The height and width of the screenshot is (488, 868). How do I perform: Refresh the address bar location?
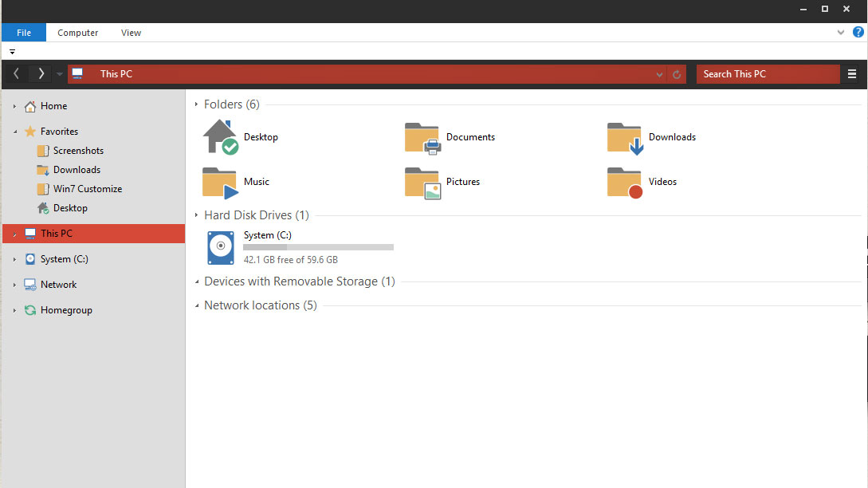click(x=677, y=74)
